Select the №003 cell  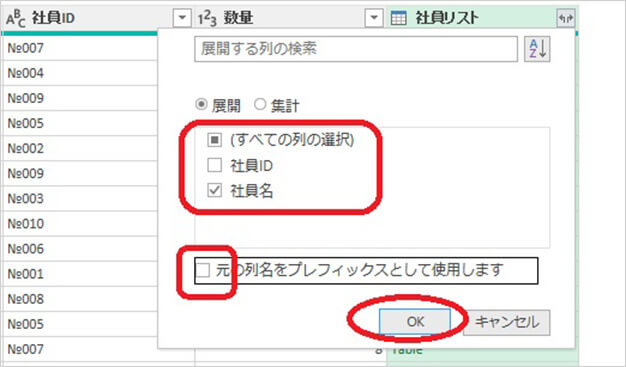click(80, 198)
